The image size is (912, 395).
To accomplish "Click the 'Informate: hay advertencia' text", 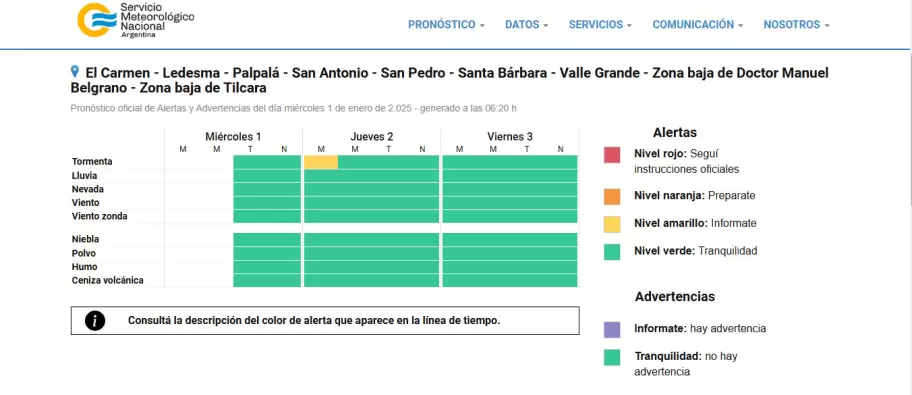I will coord(700,329).
